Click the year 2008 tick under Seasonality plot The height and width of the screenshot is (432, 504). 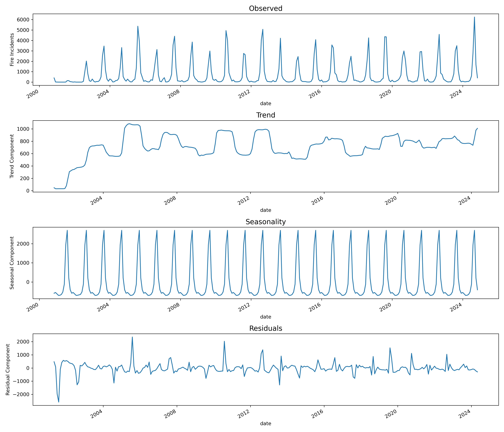pos(174,307)
